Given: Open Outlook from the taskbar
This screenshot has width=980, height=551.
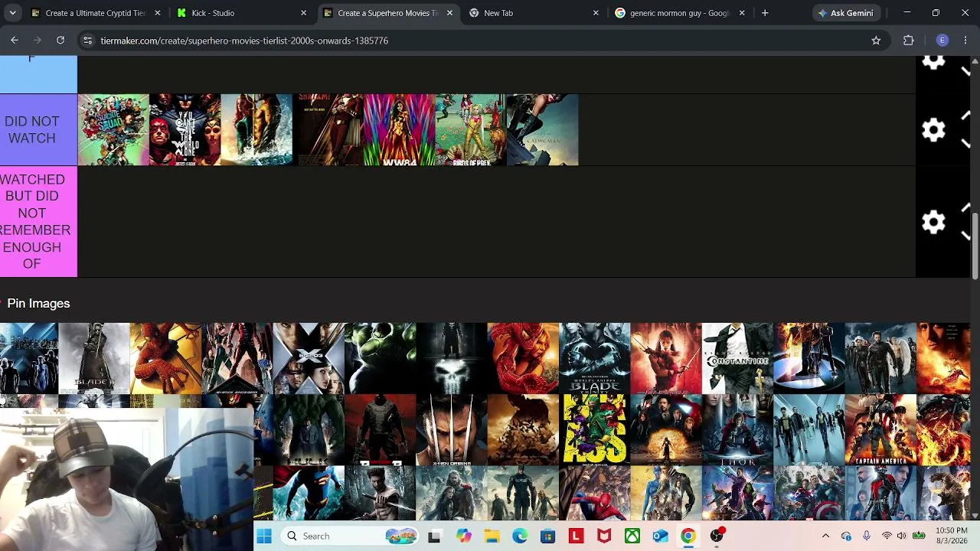Looking at the screenshot, I should pyautogui.click(x=661, y=536).
